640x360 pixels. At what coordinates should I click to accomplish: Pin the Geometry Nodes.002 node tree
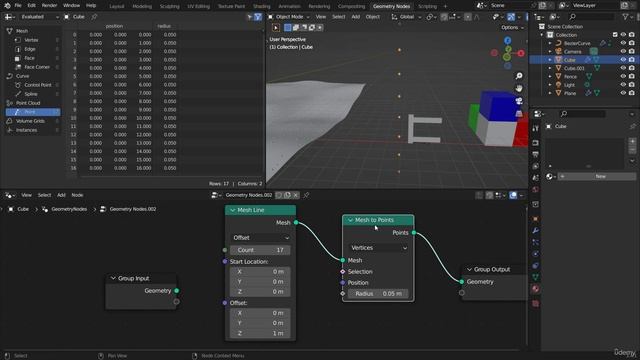pyautogui.click(x=306, y=195)
